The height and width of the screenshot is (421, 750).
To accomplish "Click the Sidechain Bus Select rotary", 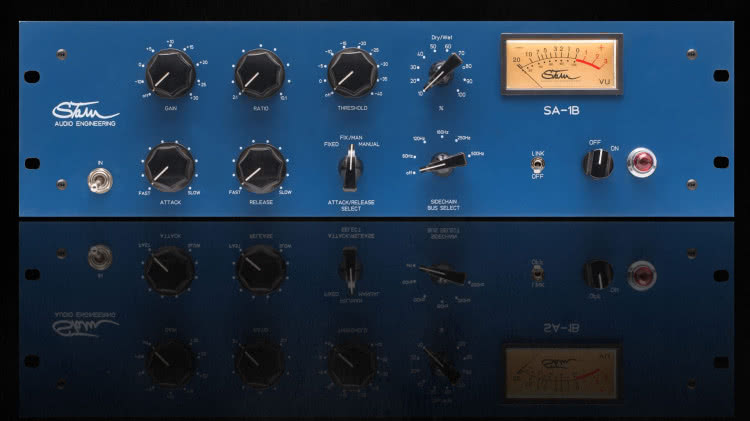I will (x=442, y=163).
